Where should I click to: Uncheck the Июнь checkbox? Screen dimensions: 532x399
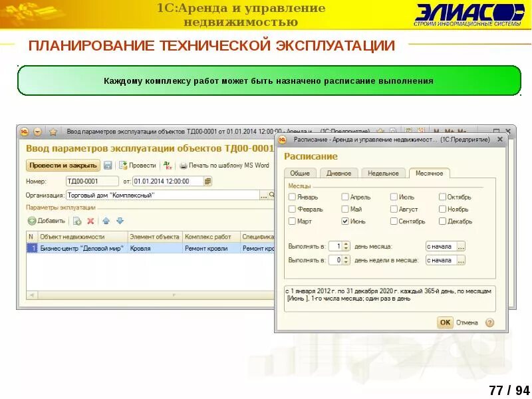point(344,221)
